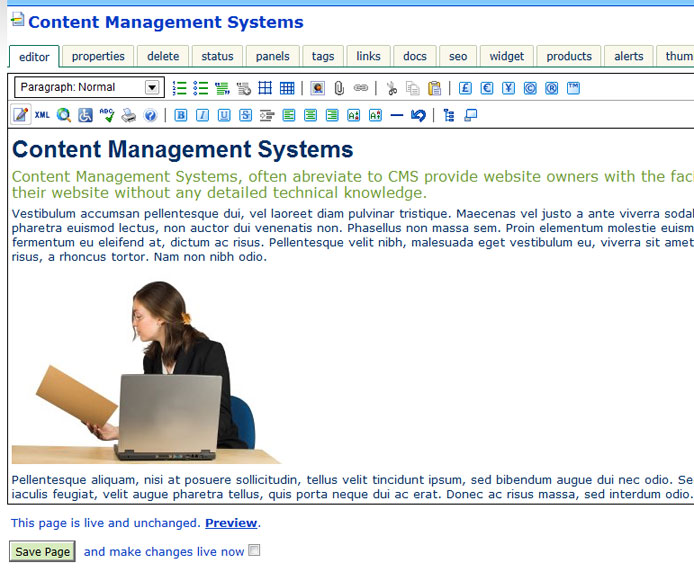Open the seo tab
The height and width of the screenshot is (572, 694).
point(458,56)
